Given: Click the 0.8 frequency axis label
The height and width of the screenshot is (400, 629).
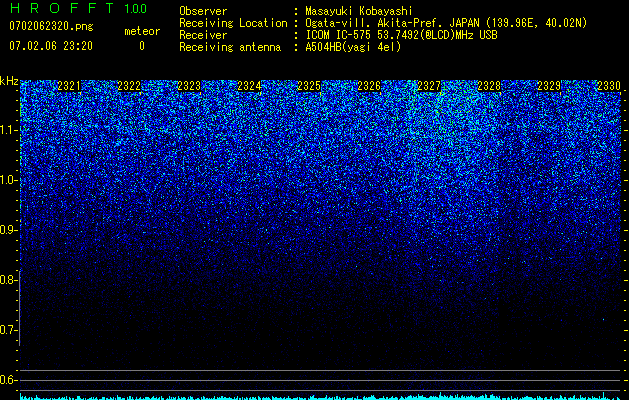Looking at the screenshot, I should (7, 280).
